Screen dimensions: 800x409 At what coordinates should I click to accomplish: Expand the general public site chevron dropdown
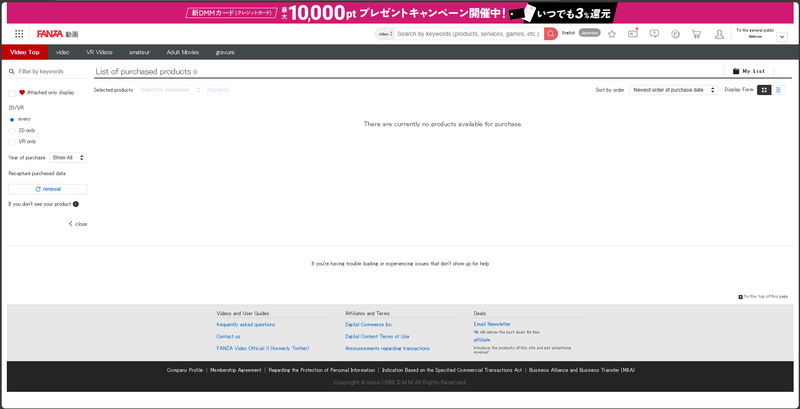point(782,37)
